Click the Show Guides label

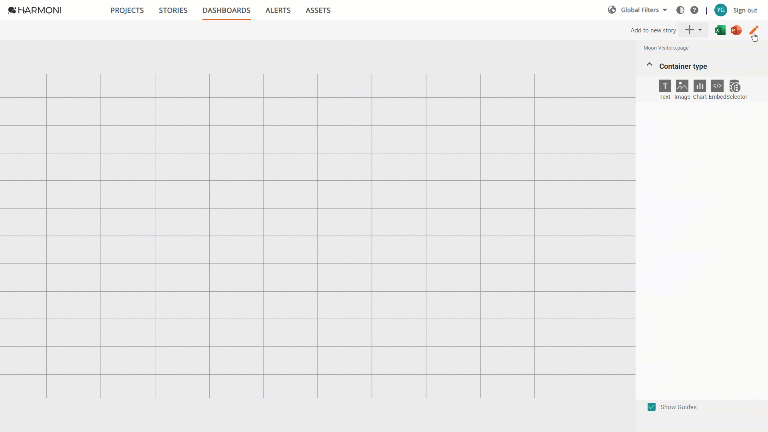click(678, 407)
